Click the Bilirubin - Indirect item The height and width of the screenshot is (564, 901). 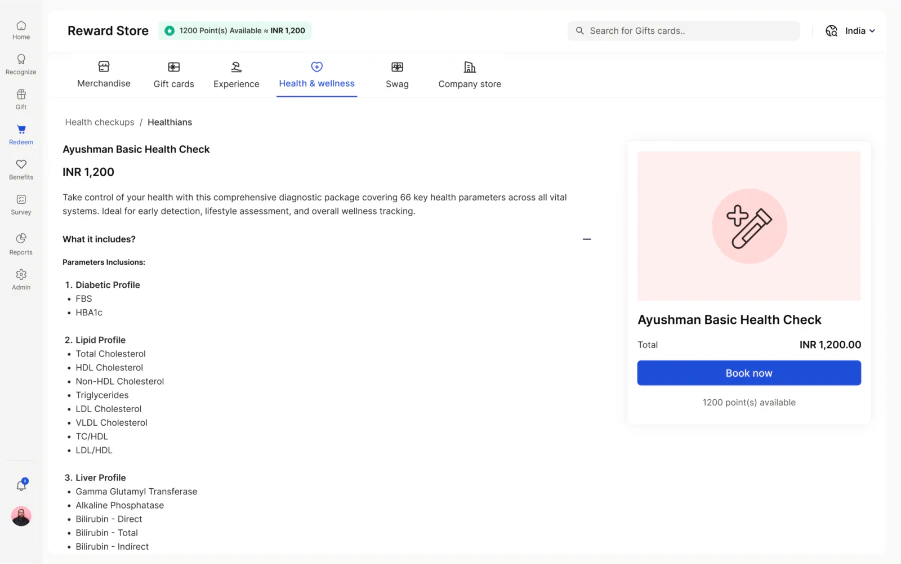tap(112, 547)
